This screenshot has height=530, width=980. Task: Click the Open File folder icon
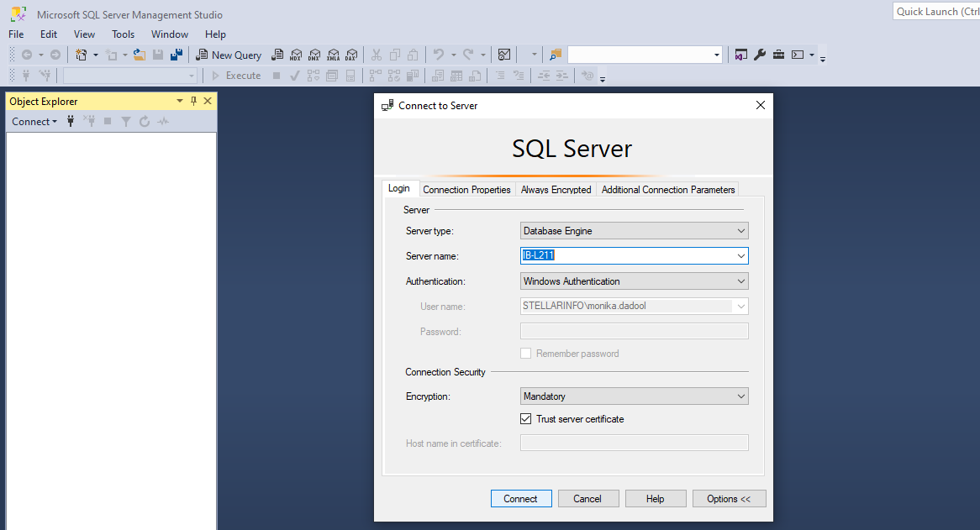[140, 55]
